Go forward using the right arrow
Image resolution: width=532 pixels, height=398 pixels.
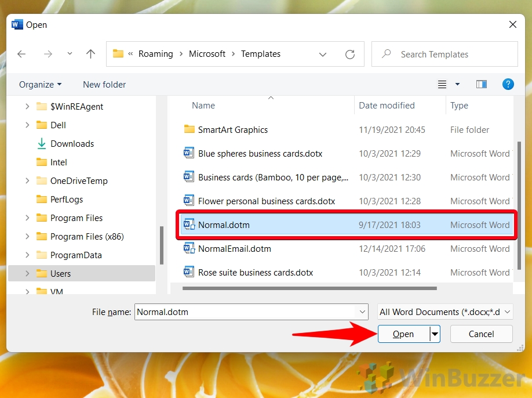(x=48, y=54)
